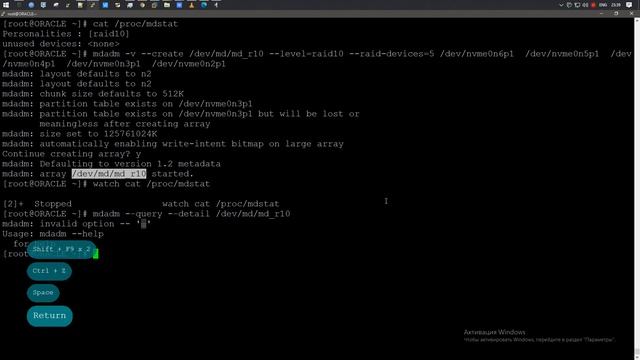Open the PuTTY window system menu icon
The width and height of the screenshot is (640, 360).
[3, 14]
